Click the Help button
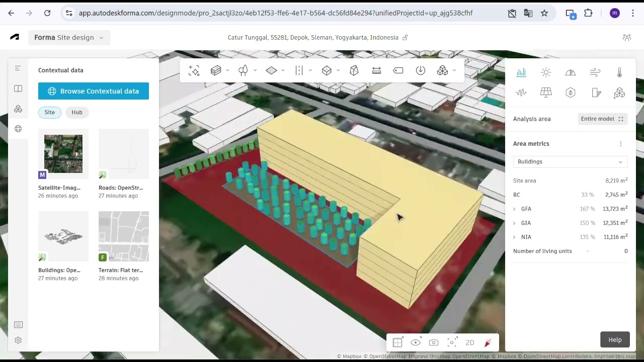644x362 pixels. pos(615,340)
